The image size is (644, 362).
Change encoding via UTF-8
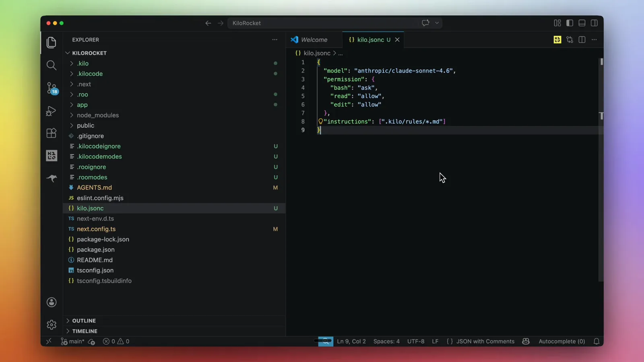416,341
